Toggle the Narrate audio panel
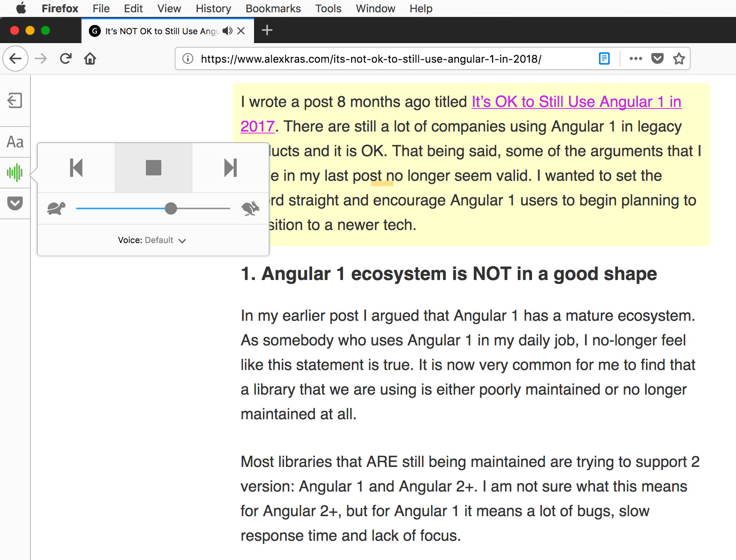736x560 pixels. [15, 173]
